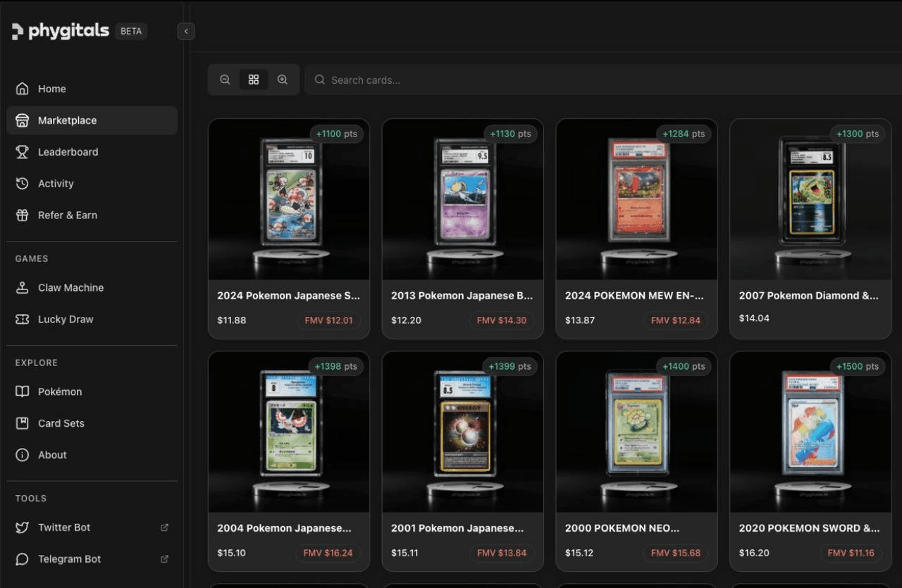The height and width of the screenshot is (588, 902).
Task: Click the zoom out magnifier icon
Action: (x=225, y=80)
